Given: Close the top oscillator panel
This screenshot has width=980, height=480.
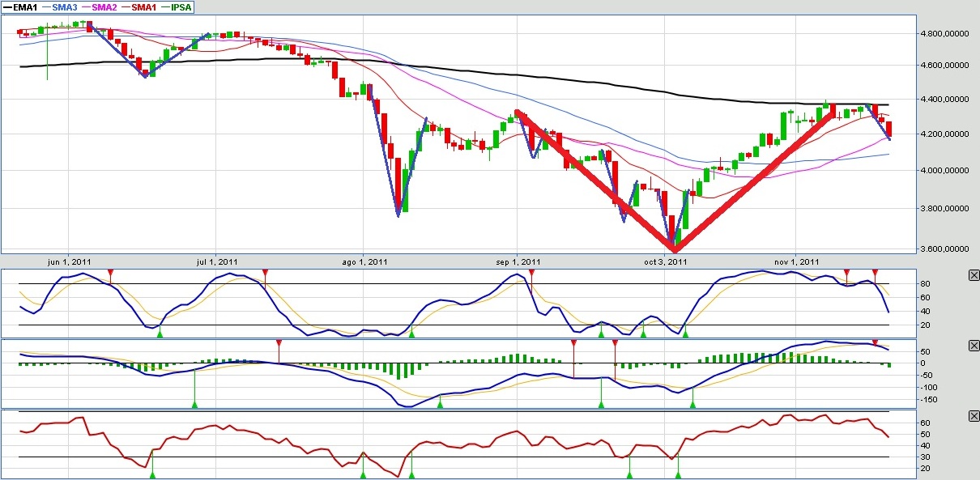Looking at the screenshot, I should click(x=974, y=275).
